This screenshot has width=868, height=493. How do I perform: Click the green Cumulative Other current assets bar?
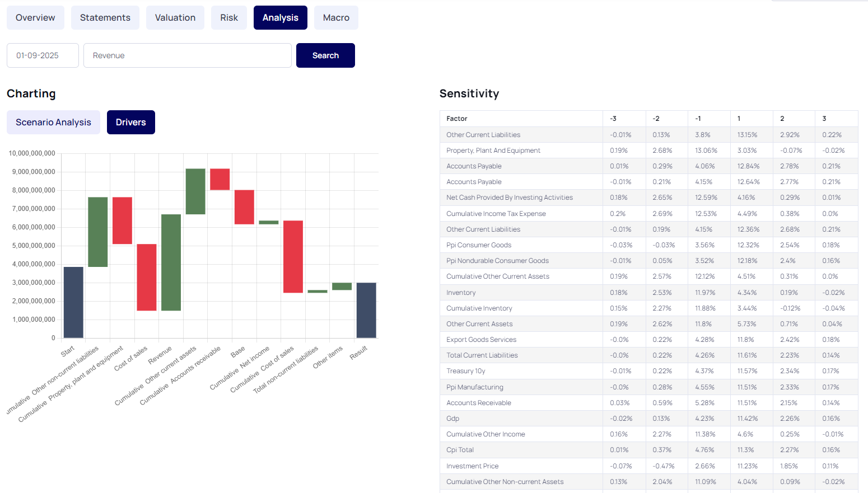tap(195, 191)
